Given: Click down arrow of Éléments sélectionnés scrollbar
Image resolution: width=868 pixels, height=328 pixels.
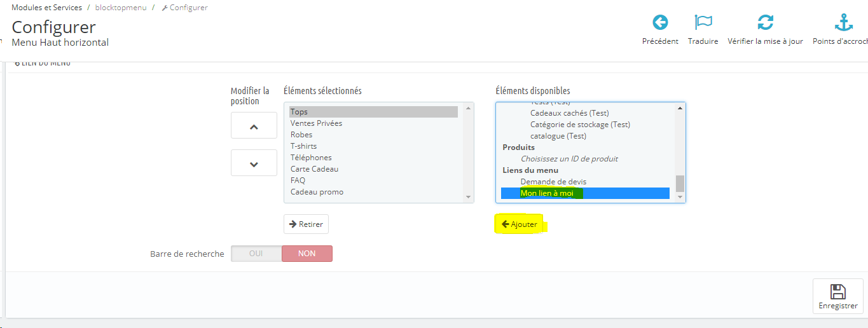Looking at the screenshot, I should click(x=469, y=197).
